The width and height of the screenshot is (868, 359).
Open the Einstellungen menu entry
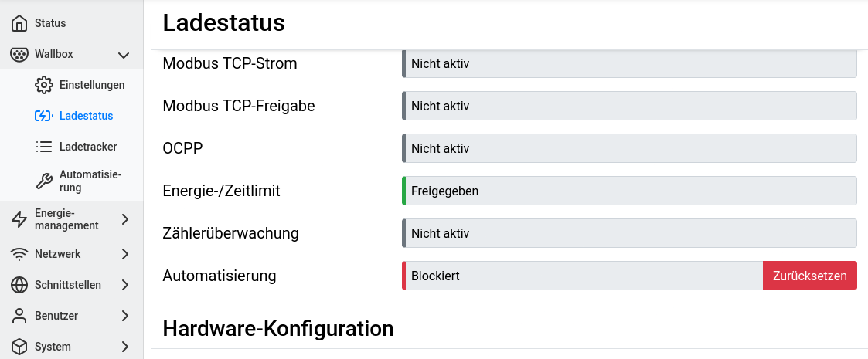point(92,85)
